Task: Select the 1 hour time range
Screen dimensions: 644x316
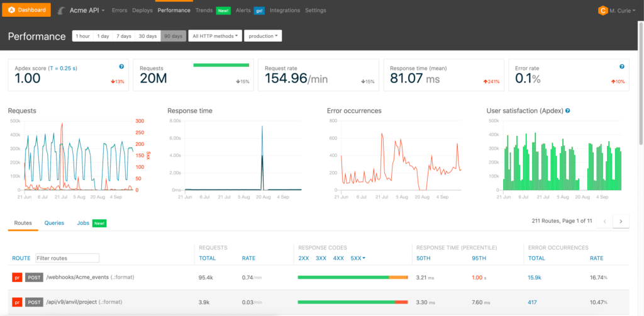Action: pyautogui.click(x=82, y=37)
